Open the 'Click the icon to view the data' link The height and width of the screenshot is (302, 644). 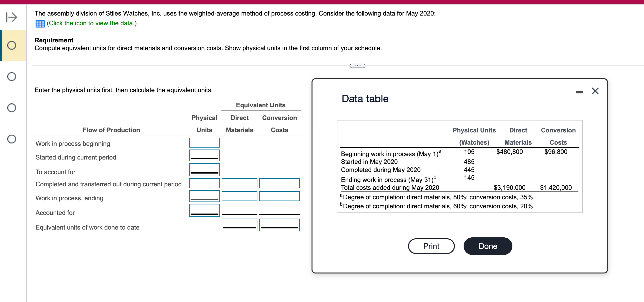92,23
